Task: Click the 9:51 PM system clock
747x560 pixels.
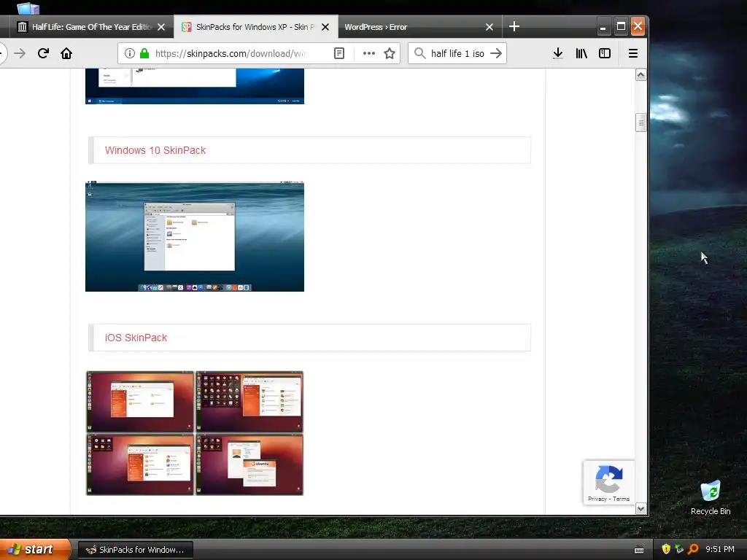Action: [720, 549]
